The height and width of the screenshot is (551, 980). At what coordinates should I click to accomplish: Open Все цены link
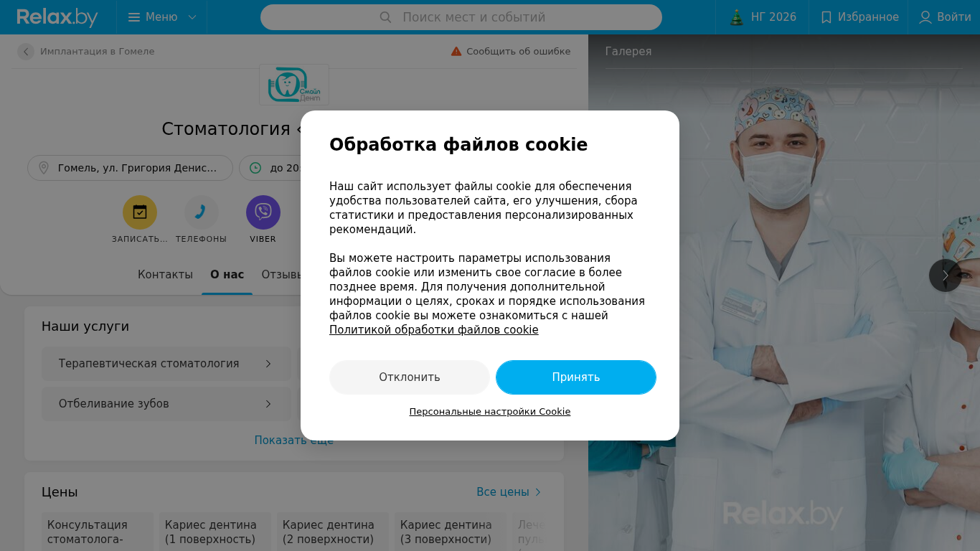[x=509, y=492]
